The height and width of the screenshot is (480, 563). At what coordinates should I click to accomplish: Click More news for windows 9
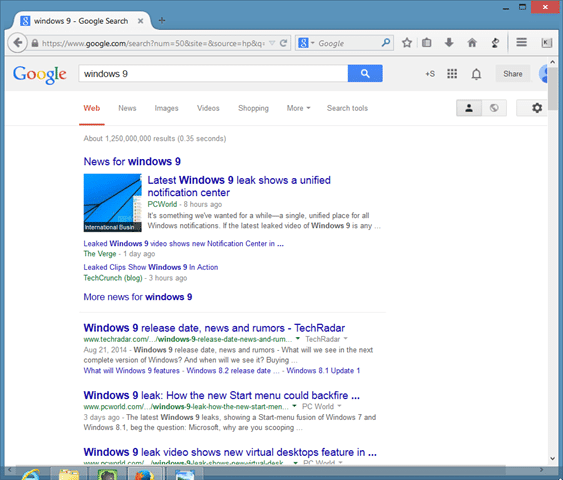pos(138,297)
